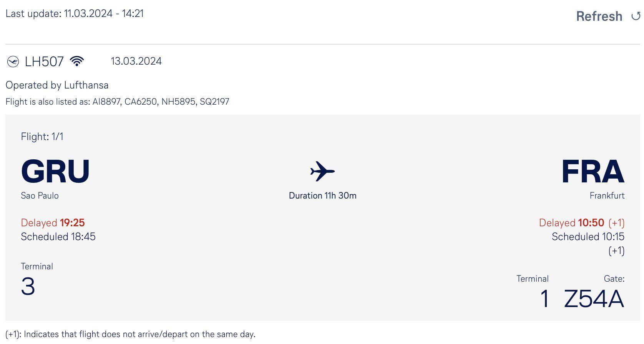Click the Refresh text button
Viewport: 644px width, 344px height.
point(599,16)
